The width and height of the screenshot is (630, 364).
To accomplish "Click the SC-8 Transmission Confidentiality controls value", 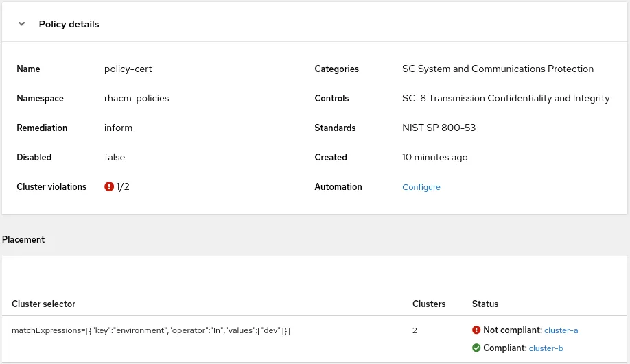I will (x=505, y=98).
